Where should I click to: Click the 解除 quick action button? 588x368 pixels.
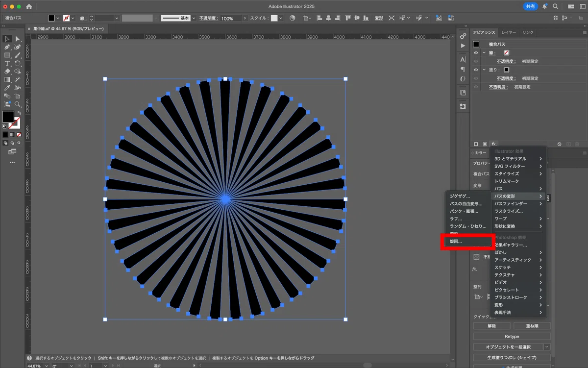pos(492,326)
